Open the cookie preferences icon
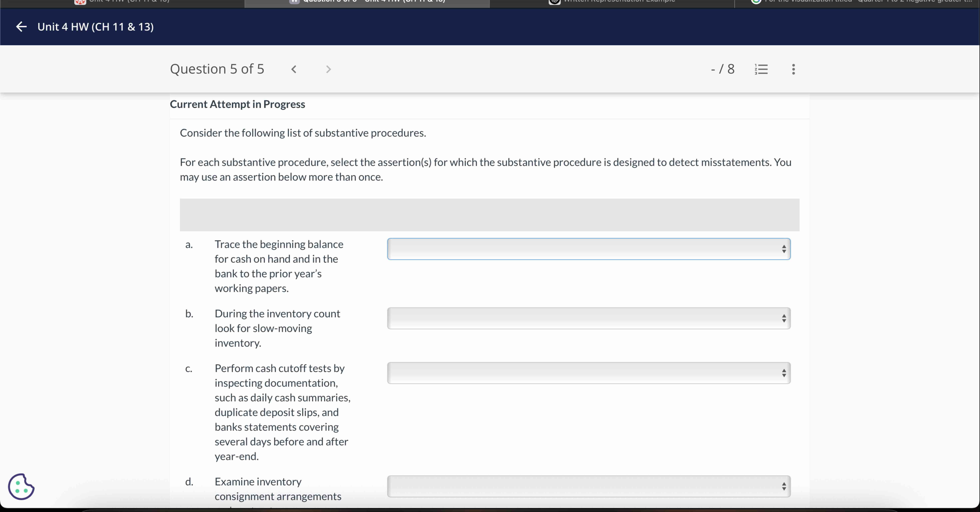Image resolution: width=980 pixels, height=512 pixels. (x=21, y=486)
